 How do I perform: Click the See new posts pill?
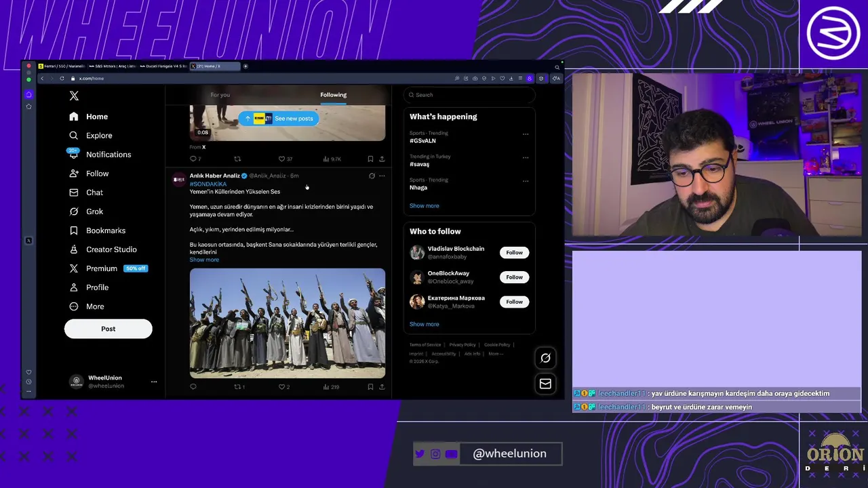click(x=278, y=119)
